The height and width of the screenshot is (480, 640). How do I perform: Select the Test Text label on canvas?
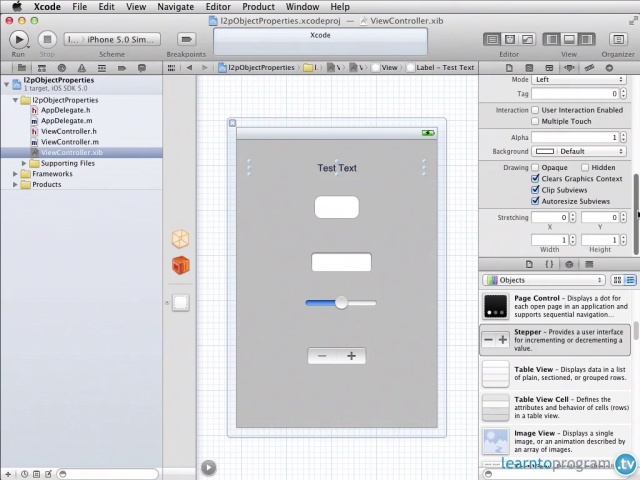[337, 168]
